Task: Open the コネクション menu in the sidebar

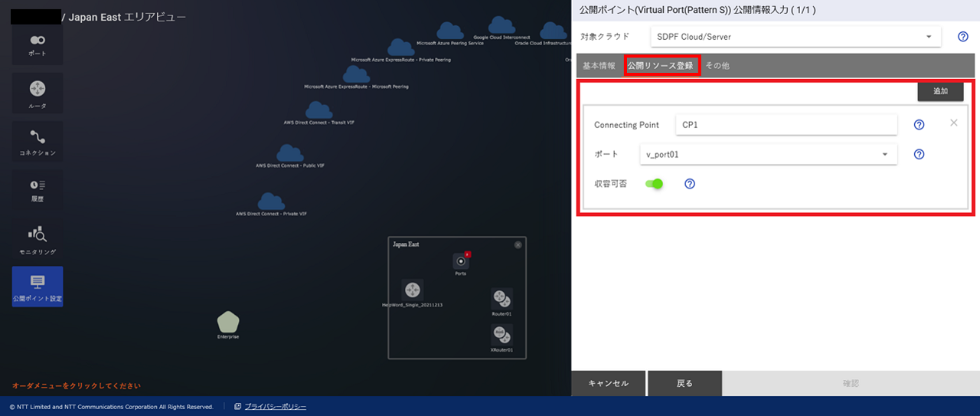Action: click(38, 141)
